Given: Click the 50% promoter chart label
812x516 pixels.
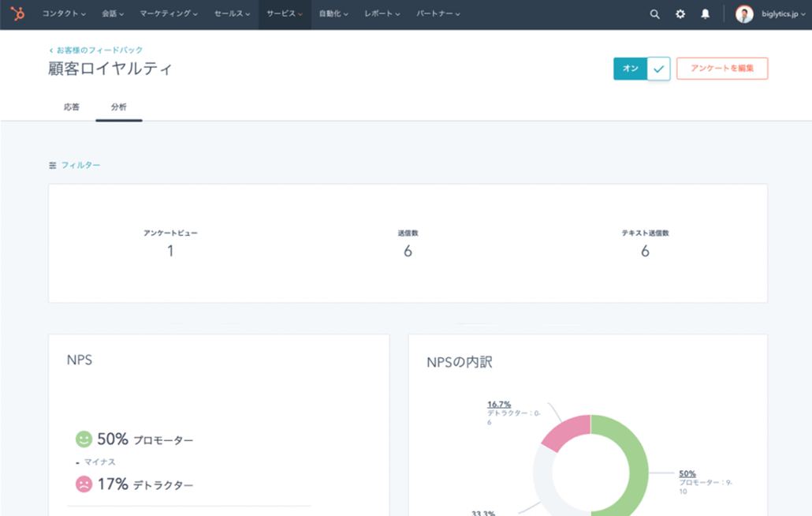Looking at the screenshot, I should pyautogui.click(x=687, y=473).
